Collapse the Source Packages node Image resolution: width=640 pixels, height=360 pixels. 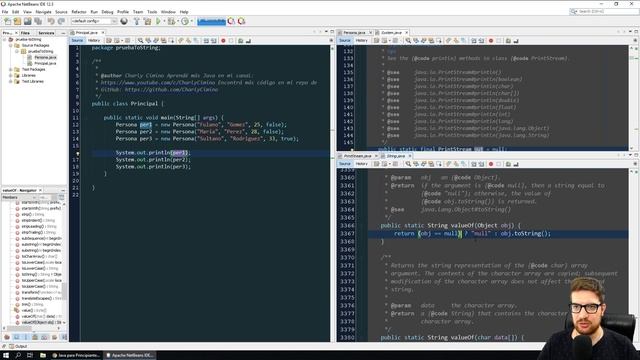point(11,46)
